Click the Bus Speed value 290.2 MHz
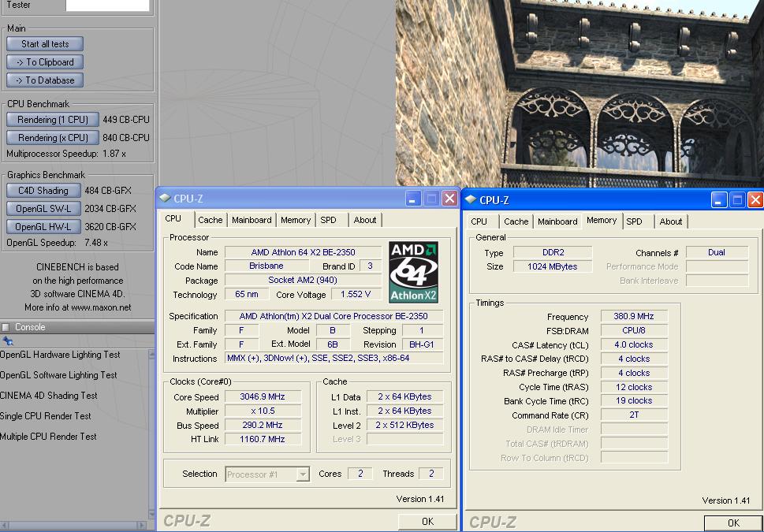Screen dimensions: 764x532 coord(263,425)
